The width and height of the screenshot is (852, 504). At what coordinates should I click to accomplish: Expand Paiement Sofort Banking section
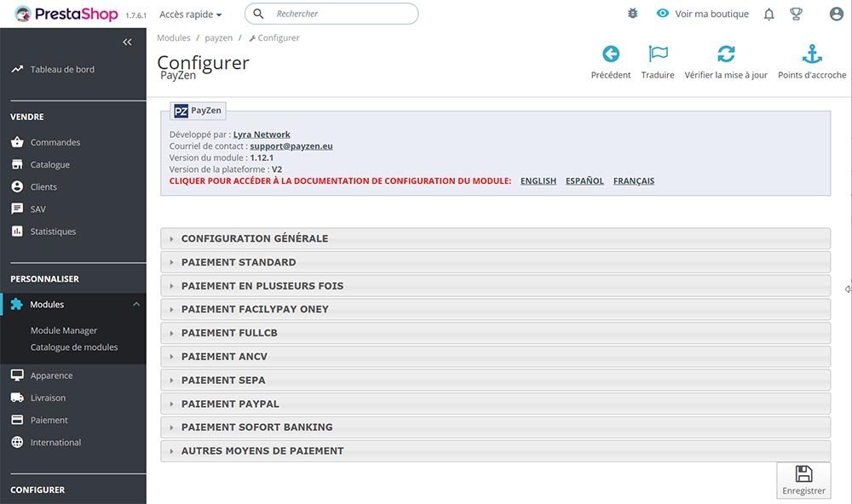tap(495, 427)
